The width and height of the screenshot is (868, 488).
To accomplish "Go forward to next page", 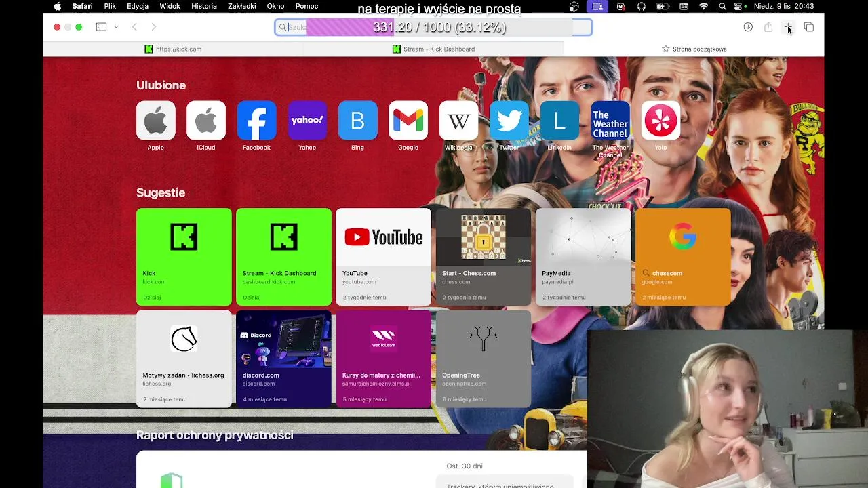I will pos(154,27).
